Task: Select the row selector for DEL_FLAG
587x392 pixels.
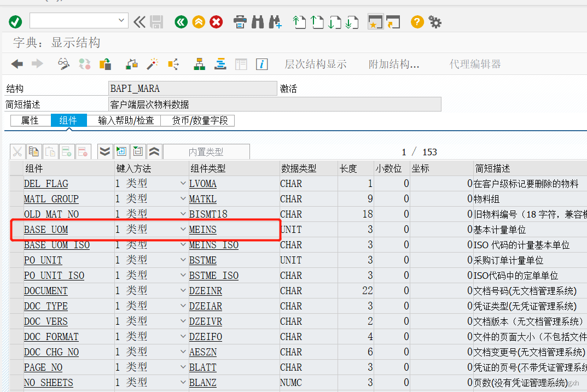Action: click(x=16, y=183)
